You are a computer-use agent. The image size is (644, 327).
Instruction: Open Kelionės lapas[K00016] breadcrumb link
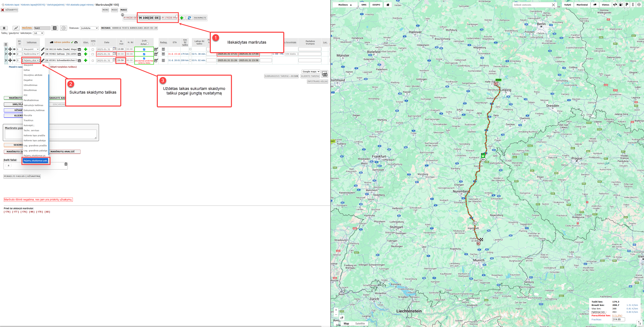(x=33, y=5)
